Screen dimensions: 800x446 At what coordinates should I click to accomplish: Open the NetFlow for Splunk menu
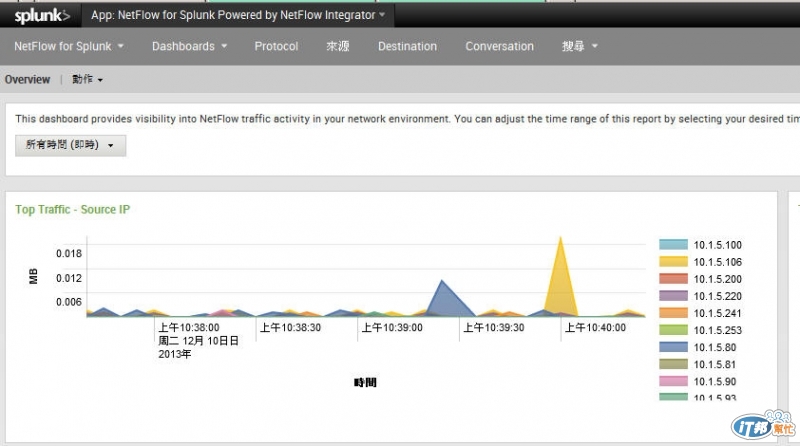coord(69,46)
